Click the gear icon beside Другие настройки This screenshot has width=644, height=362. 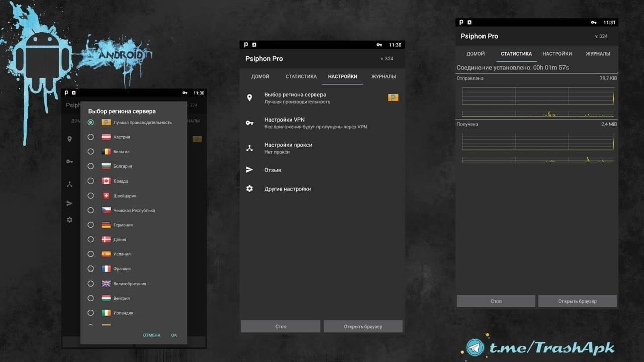pos(249,189)
